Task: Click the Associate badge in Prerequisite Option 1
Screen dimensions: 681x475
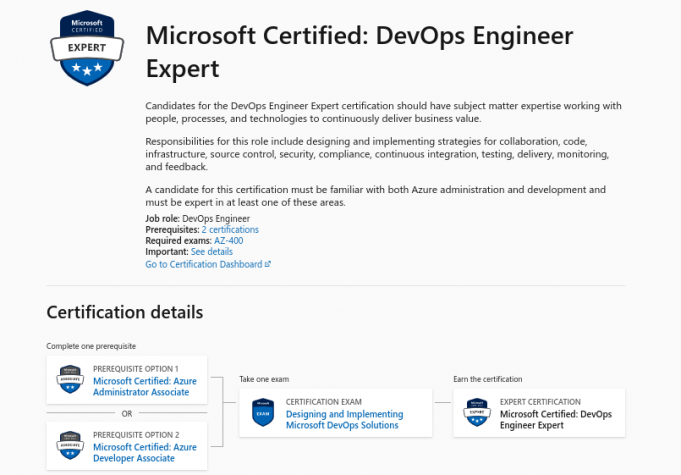Action: (x=69, y=380)
